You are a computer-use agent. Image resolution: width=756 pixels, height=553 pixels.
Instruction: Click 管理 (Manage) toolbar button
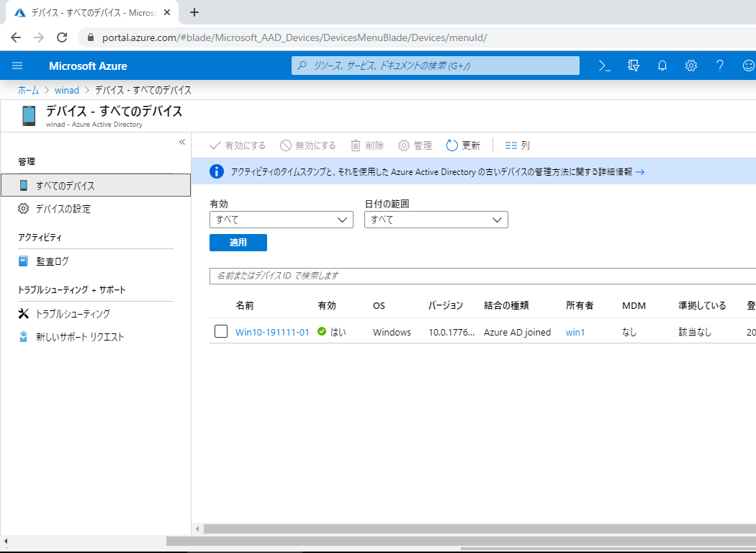415,145
